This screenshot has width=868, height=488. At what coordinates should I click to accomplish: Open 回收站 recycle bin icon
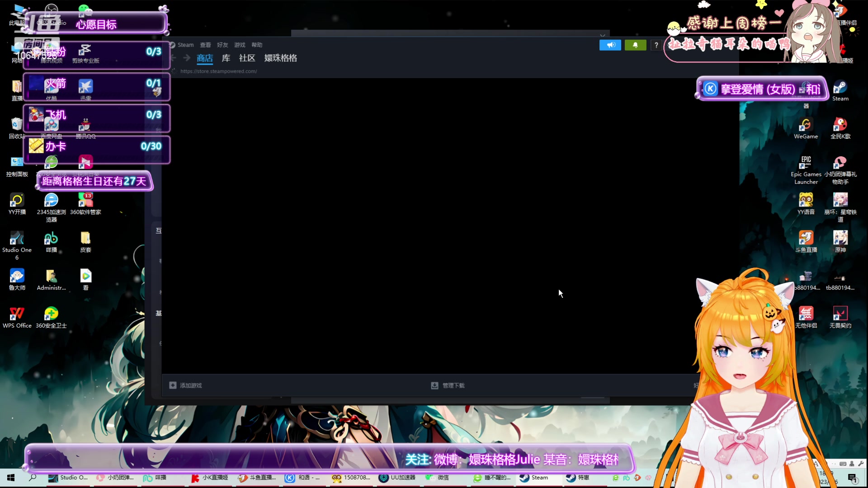click(x=17, y=128)
